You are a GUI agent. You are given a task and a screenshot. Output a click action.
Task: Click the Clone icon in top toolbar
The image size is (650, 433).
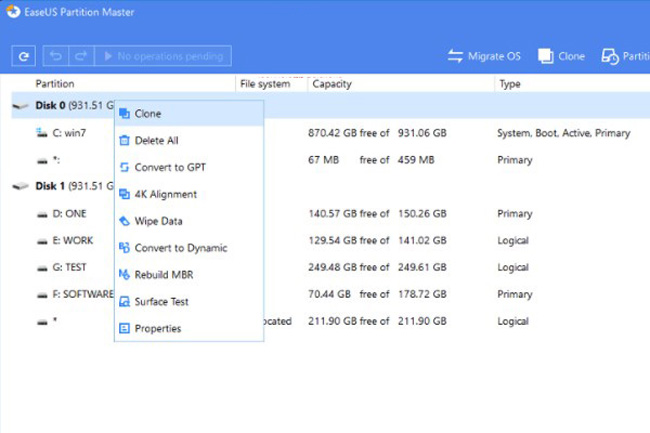546,56
